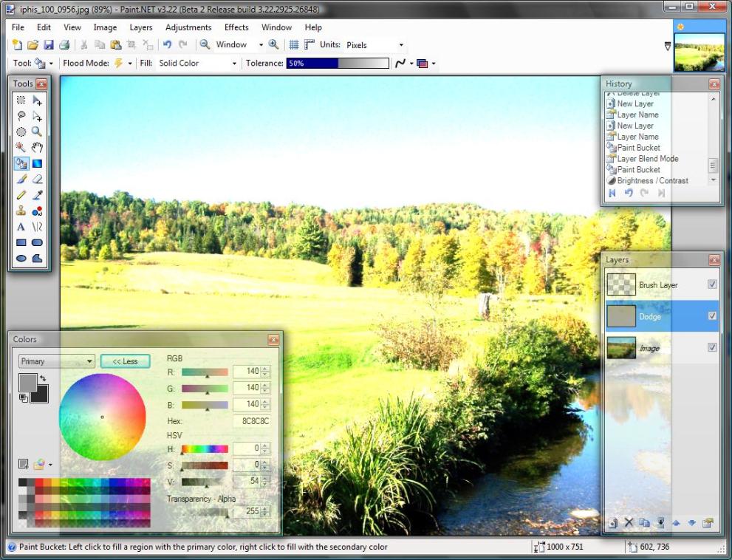Click Layer Blend Mode history entry
Screen dimensions: 732x560
pyautogui.click(x=647, y=159)
